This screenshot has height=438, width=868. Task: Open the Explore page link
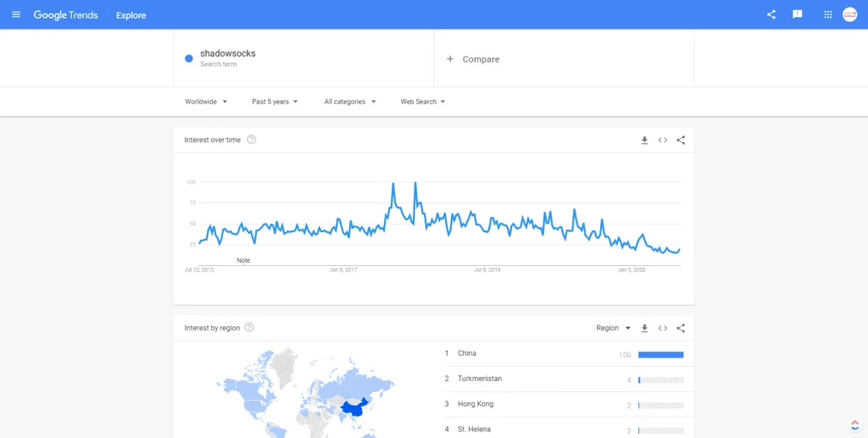[131, 15]
